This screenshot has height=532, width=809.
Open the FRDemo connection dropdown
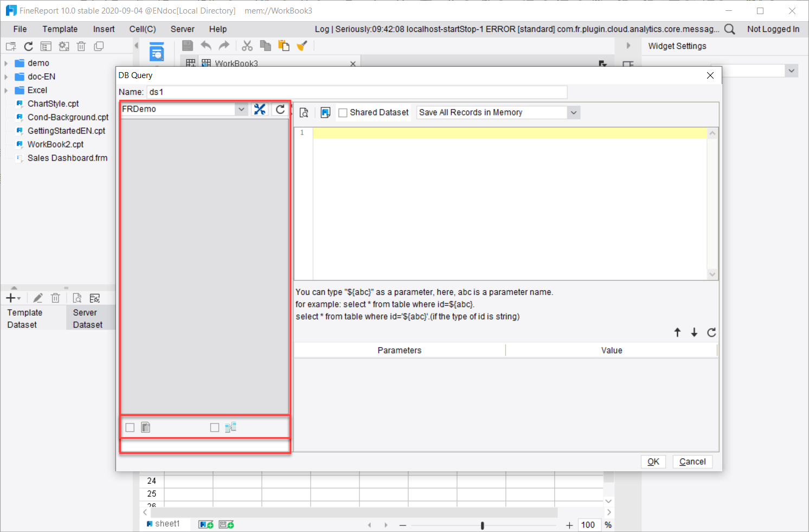tap(241, 109)
